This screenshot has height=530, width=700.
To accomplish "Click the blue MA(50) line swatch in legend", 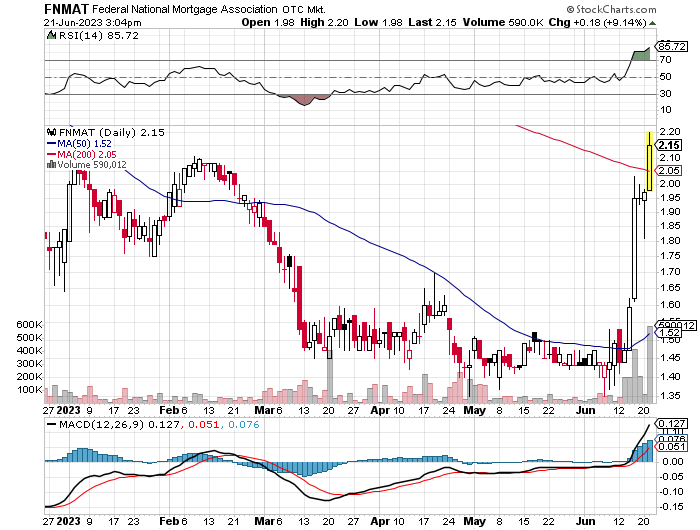I will pos(52,144).
